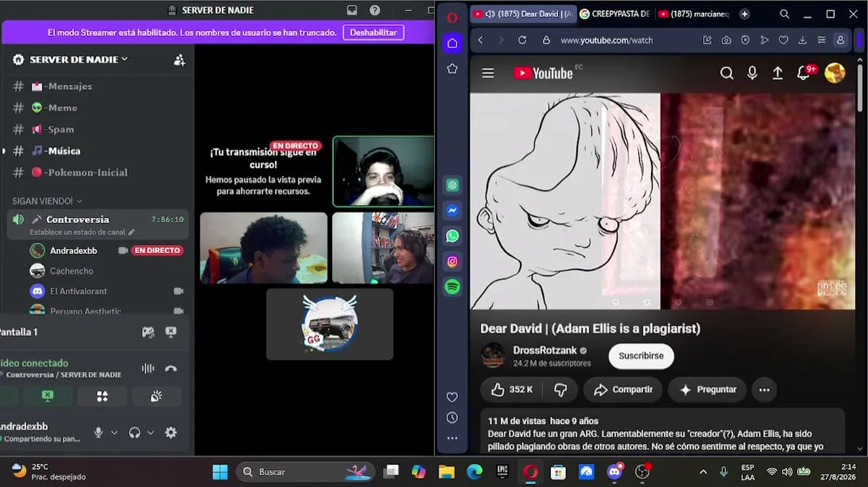The image size is (868, 487).
Task: Open Instagram in Opera sidebar
Action: click(x=452, y=261)
